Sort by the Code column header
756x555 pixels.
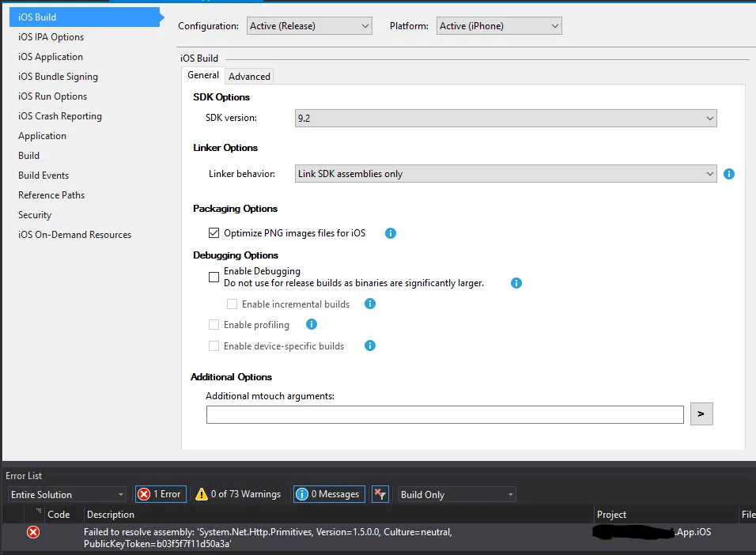coord(59,515)
